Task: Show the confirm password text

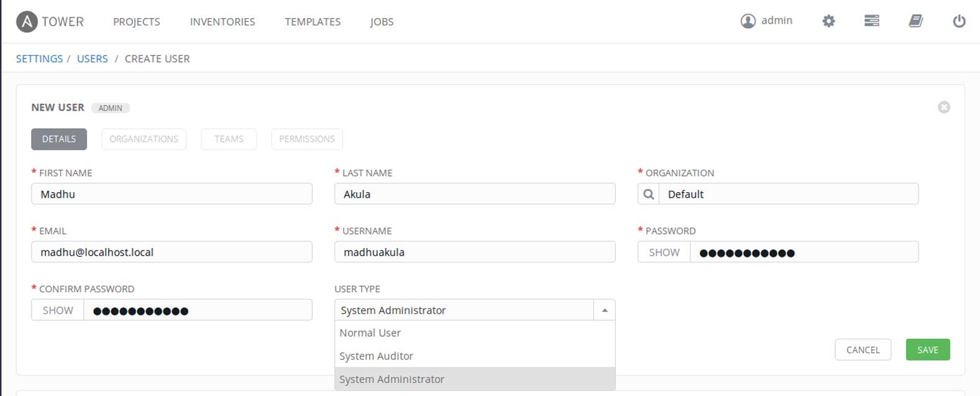Action: (x=58, y=310)
